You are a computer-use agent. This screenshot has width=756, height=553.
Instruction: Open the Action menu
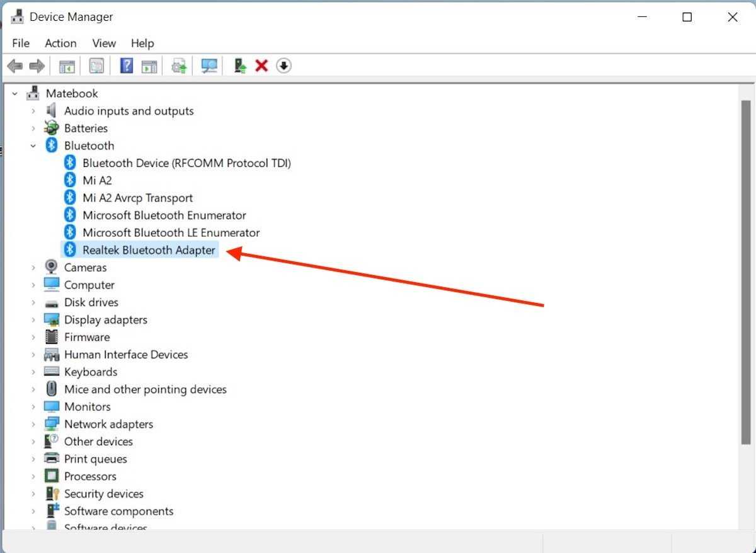pyautogui.click(x=60, y=43)
